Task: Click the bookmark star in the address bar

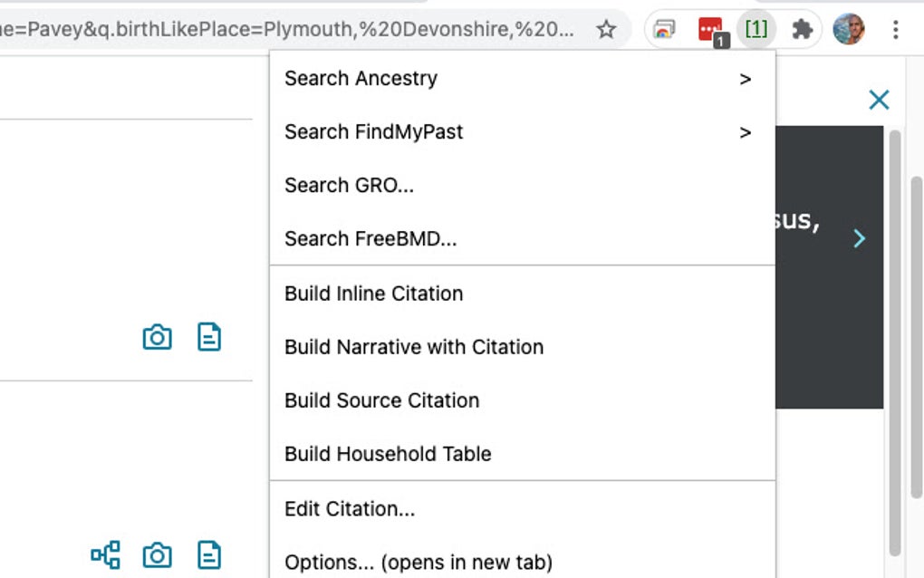Action: 605,29
